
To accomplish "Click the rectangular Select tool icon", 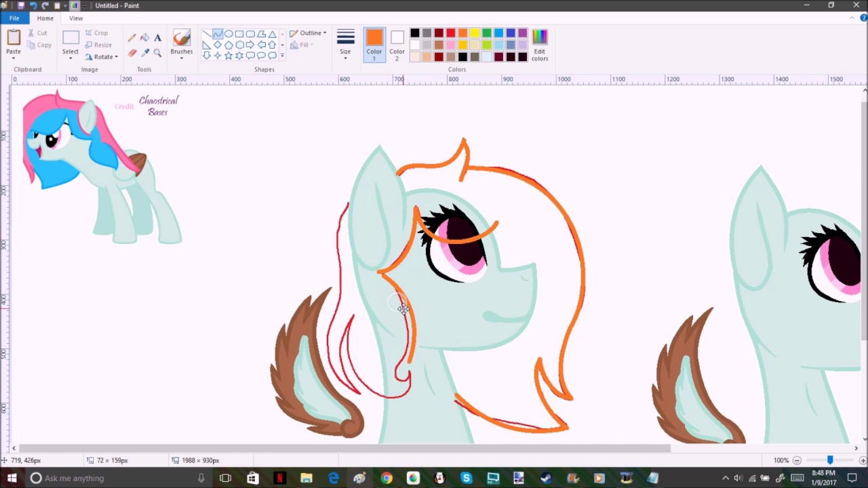I will tap(71, 38).
